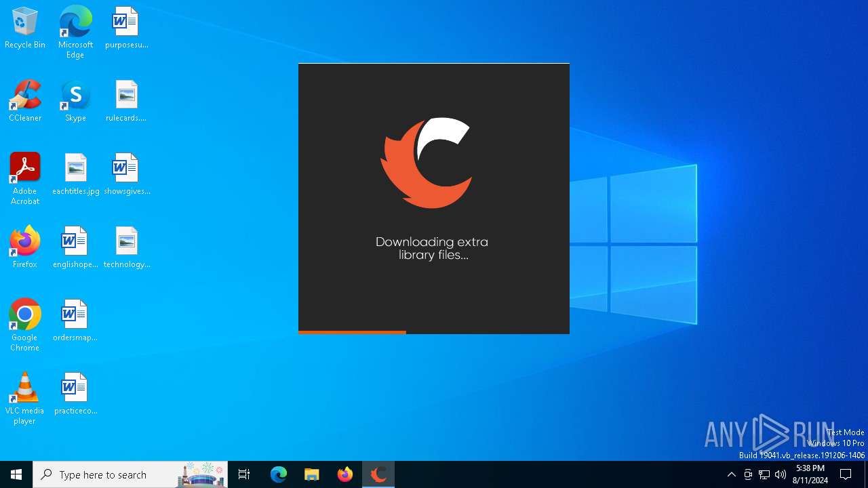Viewport: 868px width, 488px height.
Task: Open the notification Action Center
Action: [x=846, y=474]
